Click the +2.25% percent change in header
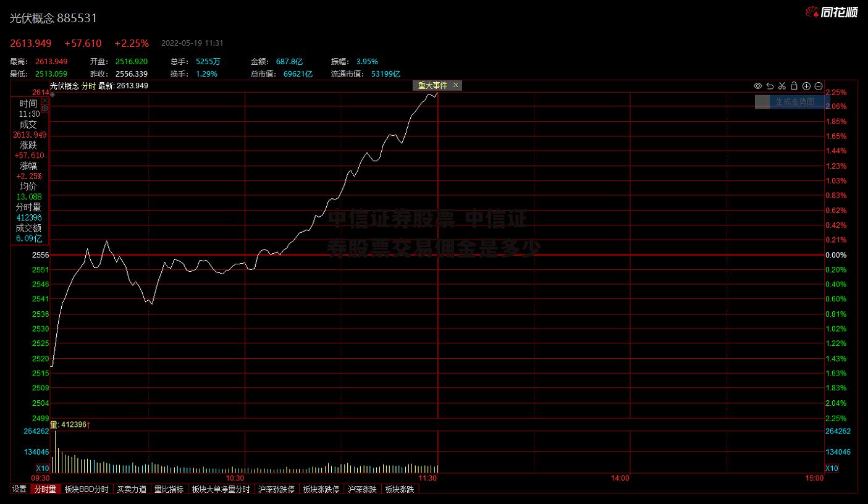Image resolution: width=868 pixels, height=504 pixels. 132,43
